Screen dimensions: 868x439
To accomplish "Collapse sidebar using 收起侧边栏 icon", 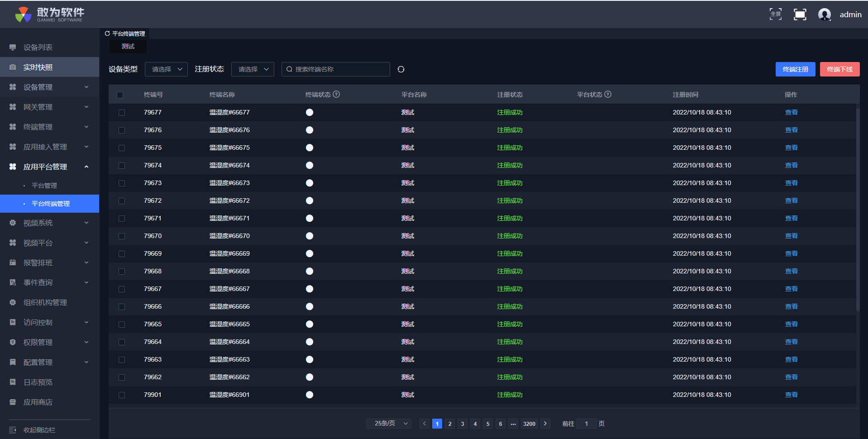I will 13,430.
